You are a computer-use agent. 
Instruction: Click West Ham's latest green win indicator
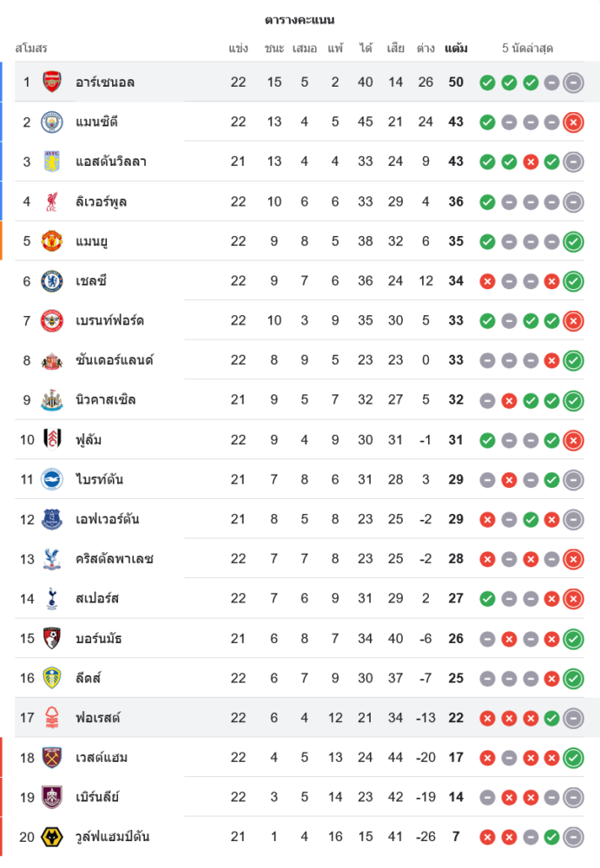572,758
